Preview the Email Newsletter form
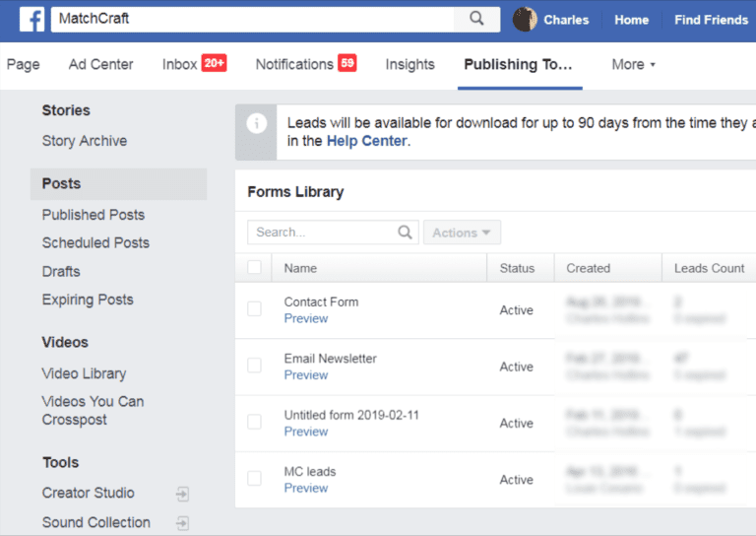756x536 pixels. pyautogui.click(x=306, y=374)
